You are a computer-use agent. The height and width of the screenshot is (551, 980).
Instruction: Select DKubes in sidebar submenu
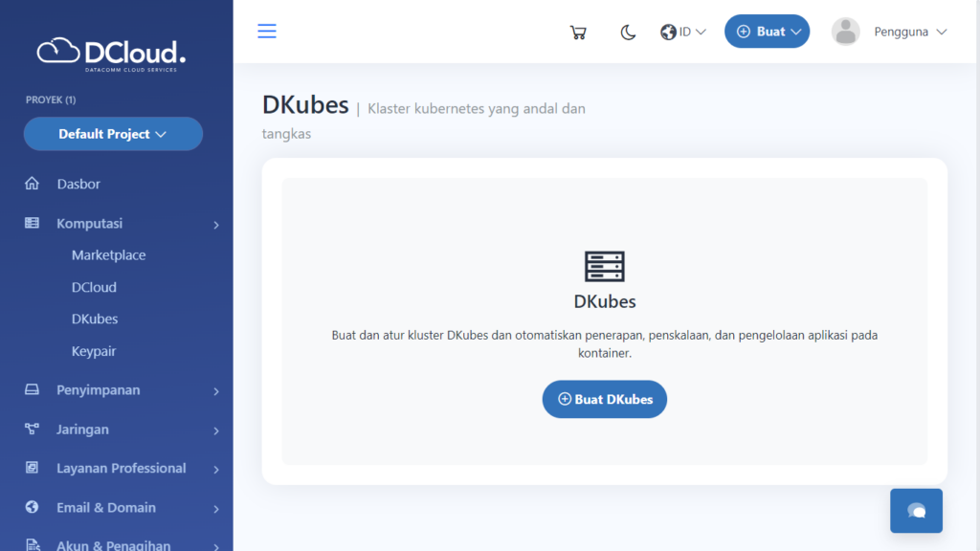95,319
